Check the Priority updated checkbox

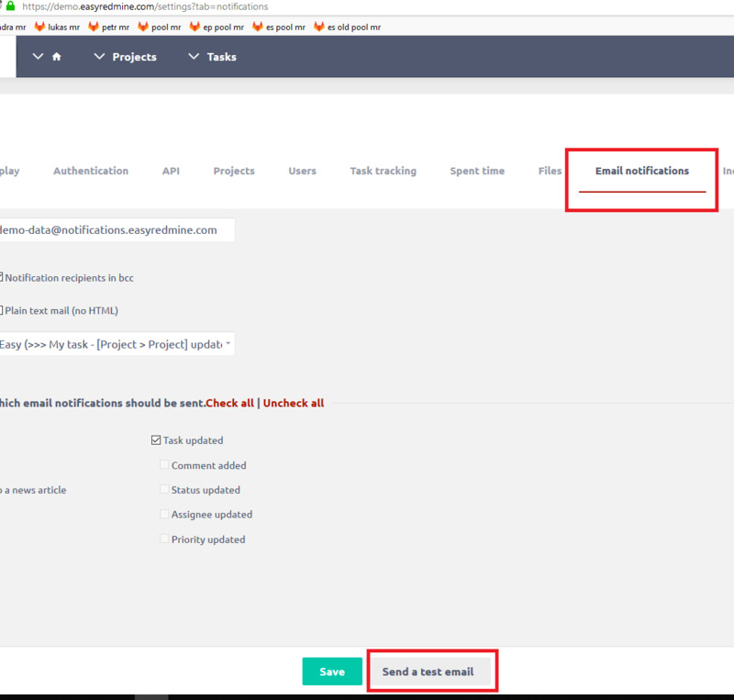tap(164, 539)
